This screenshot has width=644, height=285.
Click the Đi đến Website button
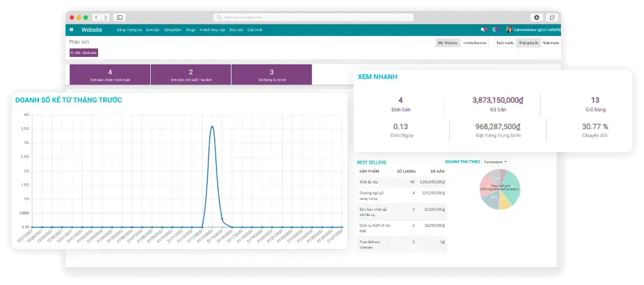point(84,53)
